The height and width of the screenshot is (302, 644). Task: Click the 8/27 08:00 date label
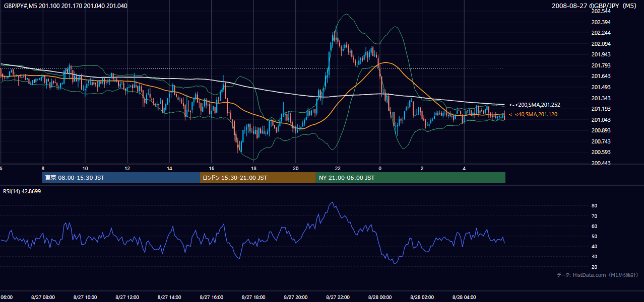pos(43,297)
